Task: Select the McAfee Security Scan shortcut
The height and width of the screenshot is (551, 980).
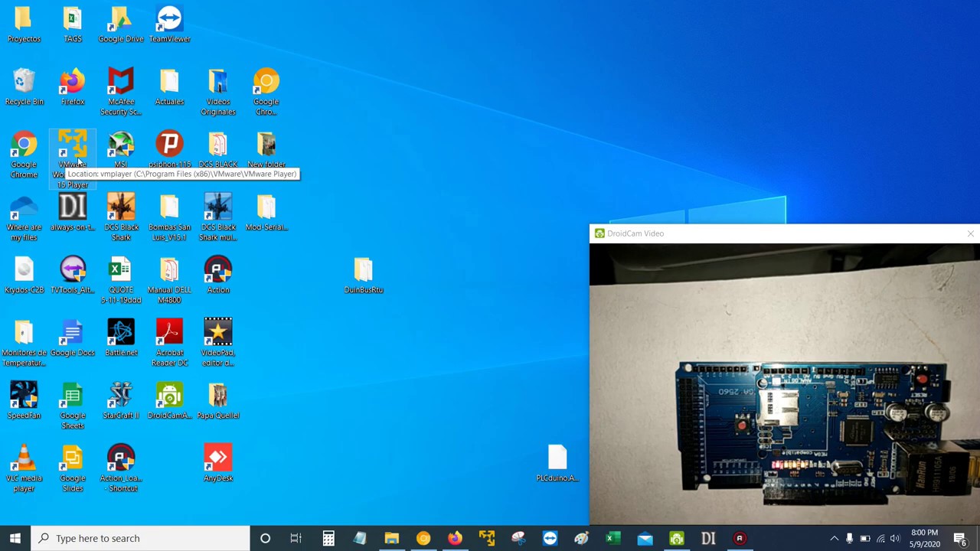Action: [x=121, y=92]
